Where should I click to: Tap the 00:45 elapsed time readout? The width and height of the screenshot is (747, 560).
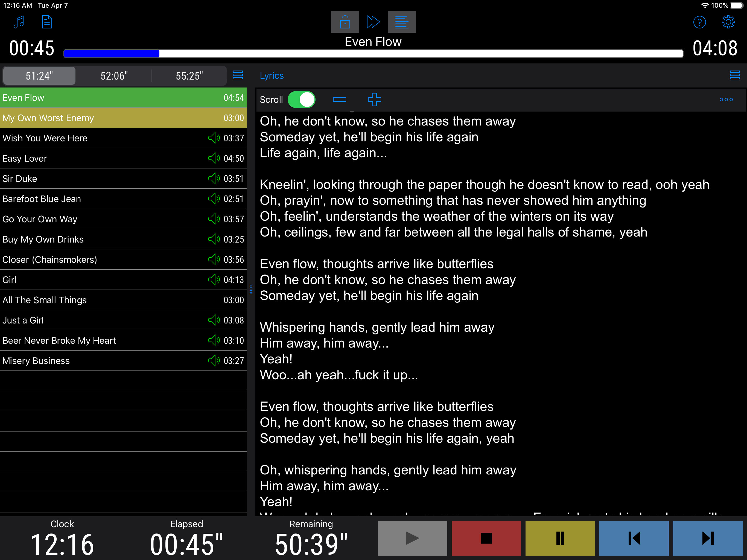pyautogui.click(x=32, y=48)
